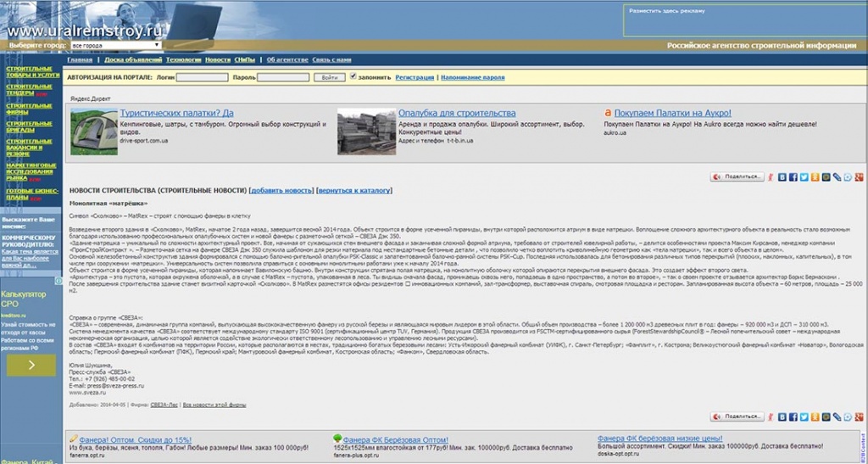Open sidebar 'Маркетинговые исследования рынка'

coord(31,171)
